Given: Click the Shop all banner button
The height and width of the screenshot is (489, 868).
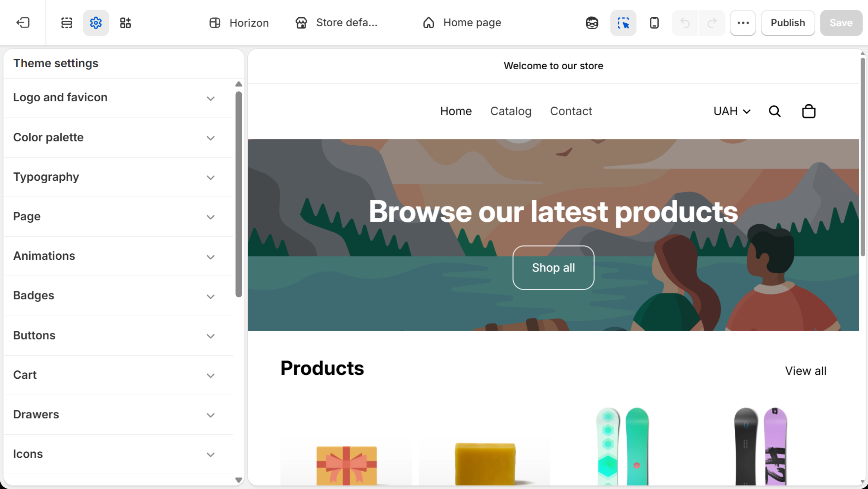Looking at the screenshot, I should coord(553,268).
